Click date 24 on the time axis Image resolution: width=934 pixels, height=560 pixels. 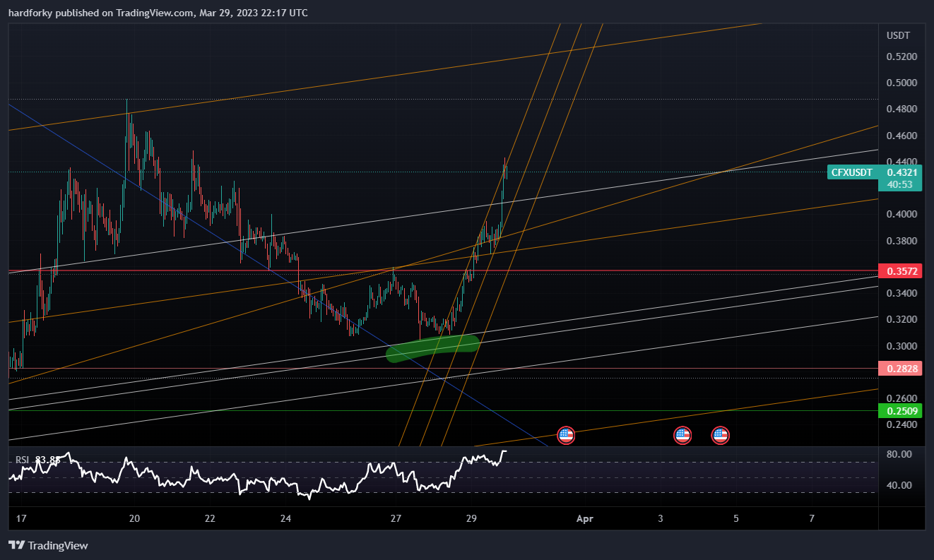click(x=285, y=518)
